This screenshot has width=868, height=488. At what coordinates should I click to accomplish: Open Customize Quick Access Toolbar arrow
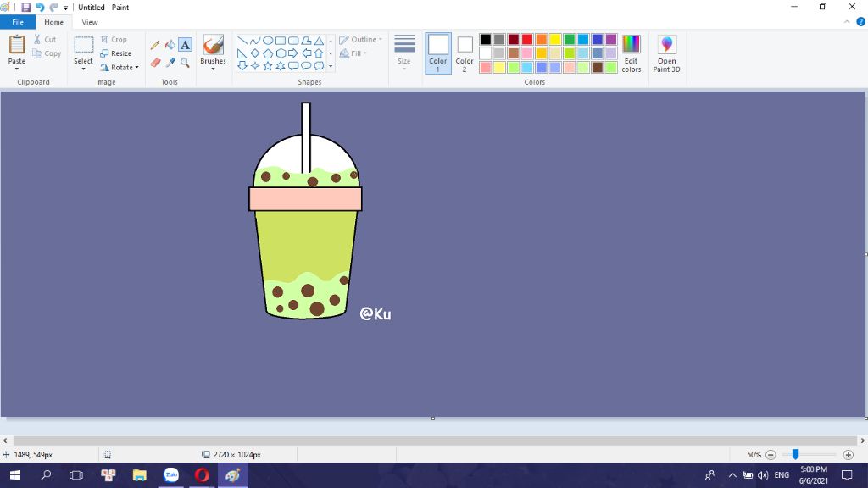coord(65,8)
